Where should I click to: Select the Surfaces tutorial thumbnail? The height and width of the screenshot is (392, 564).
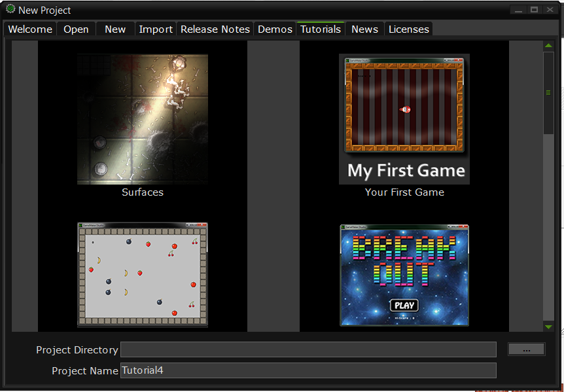143,119
